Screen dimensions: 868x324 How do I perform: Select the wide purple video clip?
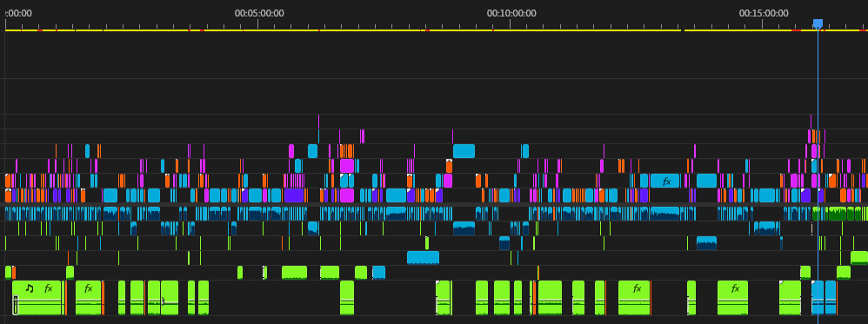pyautogui.click(x=294, y=195)
